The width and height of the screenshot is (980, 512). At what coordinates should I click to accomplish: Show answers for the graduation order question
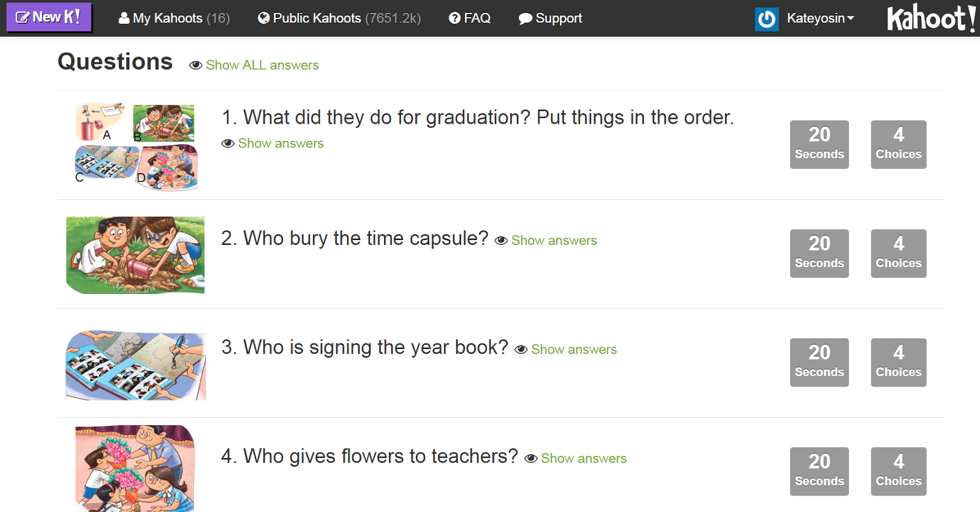point(280,143)
